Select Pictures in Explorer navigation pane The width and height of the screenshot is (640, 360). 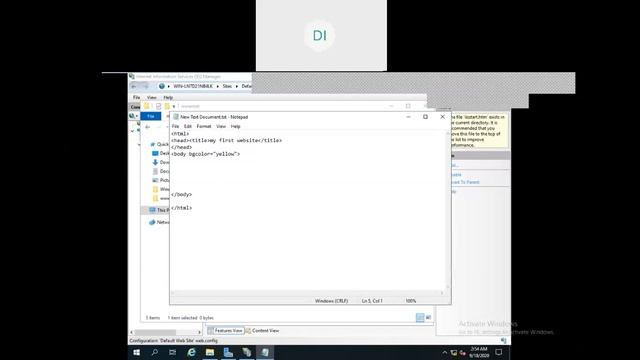(160, 180)
